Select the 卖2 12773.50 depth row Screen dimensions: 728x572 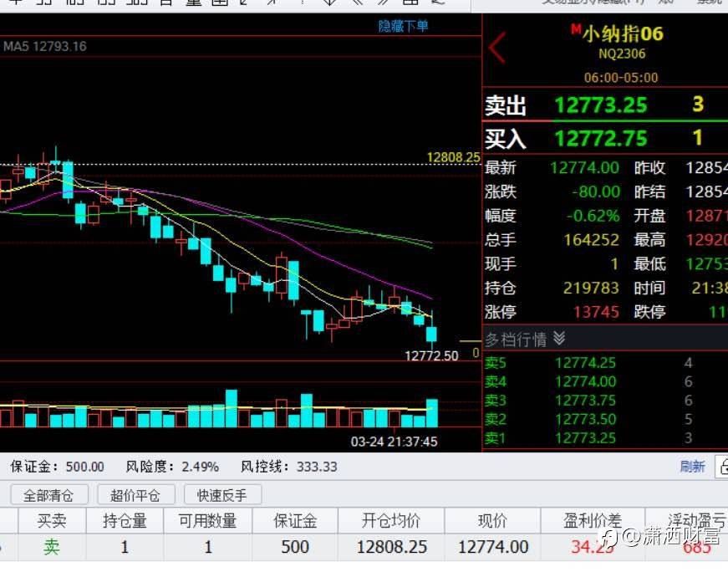[605, 420]
